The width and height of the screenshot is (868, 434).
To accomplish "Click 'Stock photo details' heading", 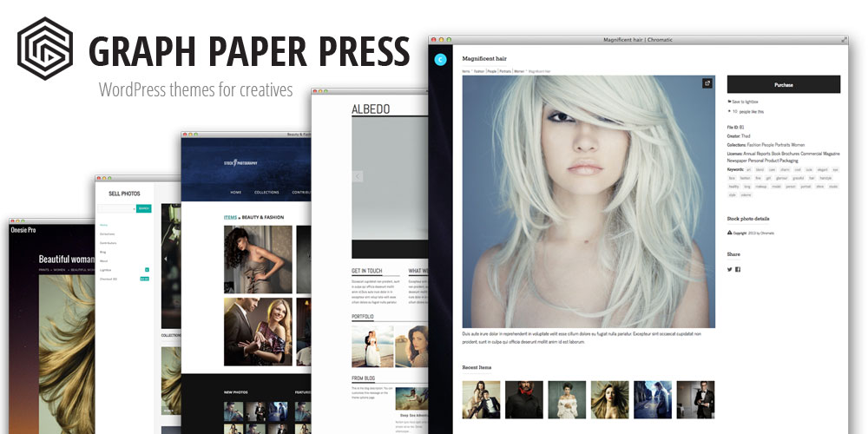I will point(748,219).
